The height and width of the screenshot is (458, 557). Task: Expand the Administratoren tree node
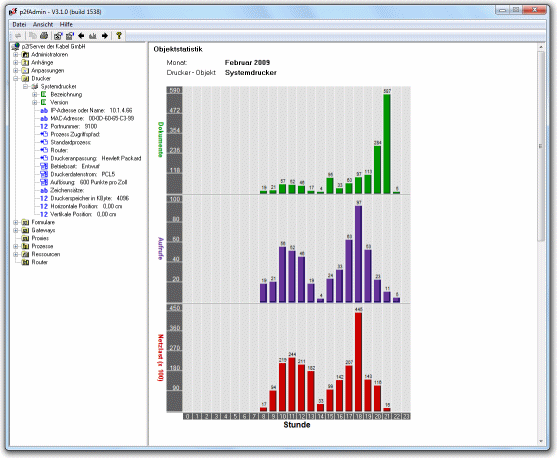(x=16, y=55)
